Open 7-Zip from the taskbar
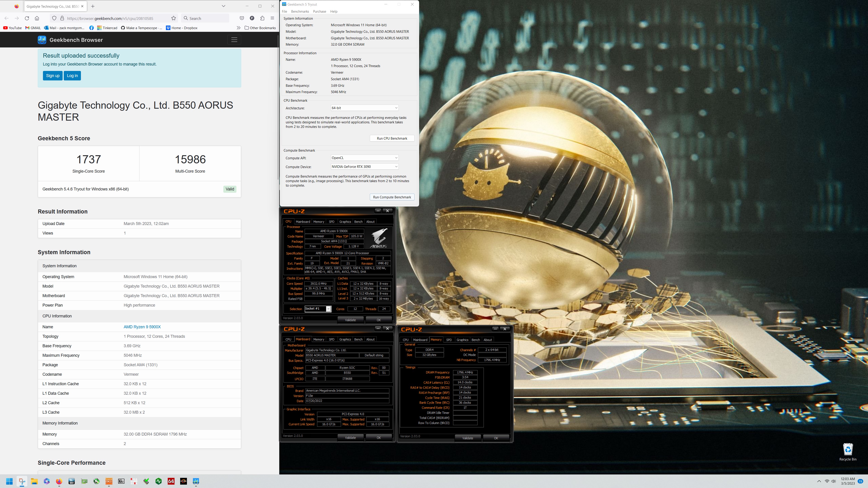Screen dimensions: 868x488 coord(121,481)
